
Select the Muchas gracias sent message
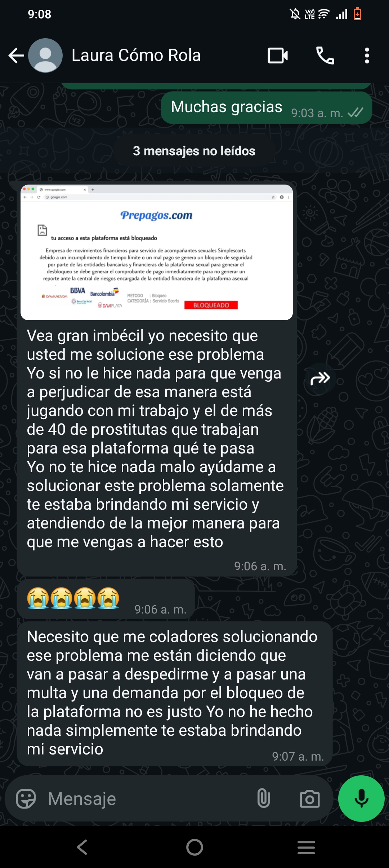click(266, 108)
